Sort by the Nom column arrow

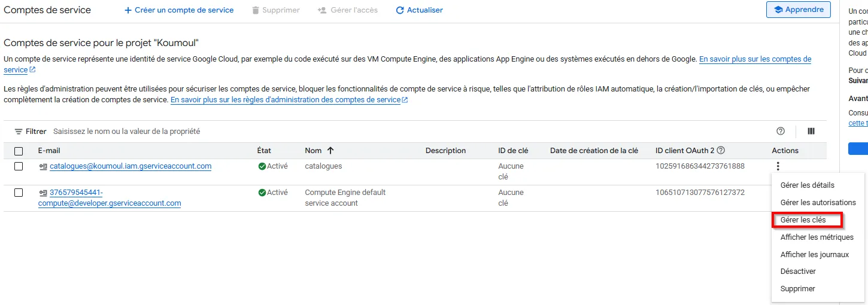click(330, 151)
